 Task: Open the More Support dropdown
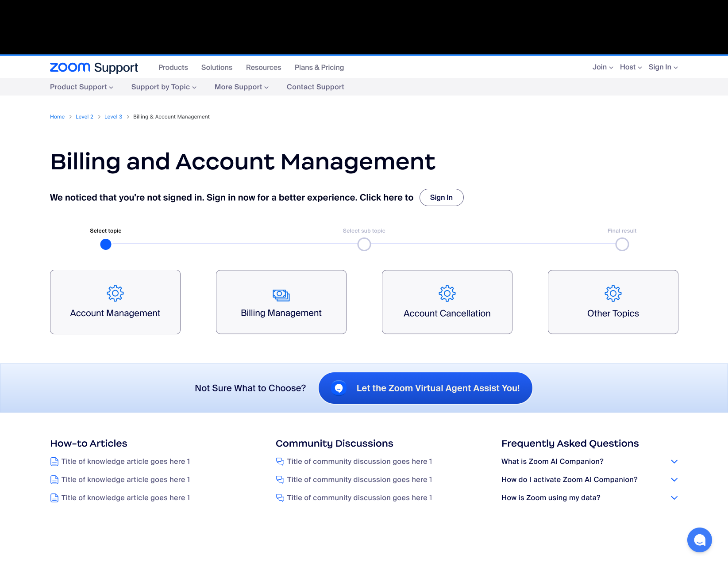click(242, 87)
